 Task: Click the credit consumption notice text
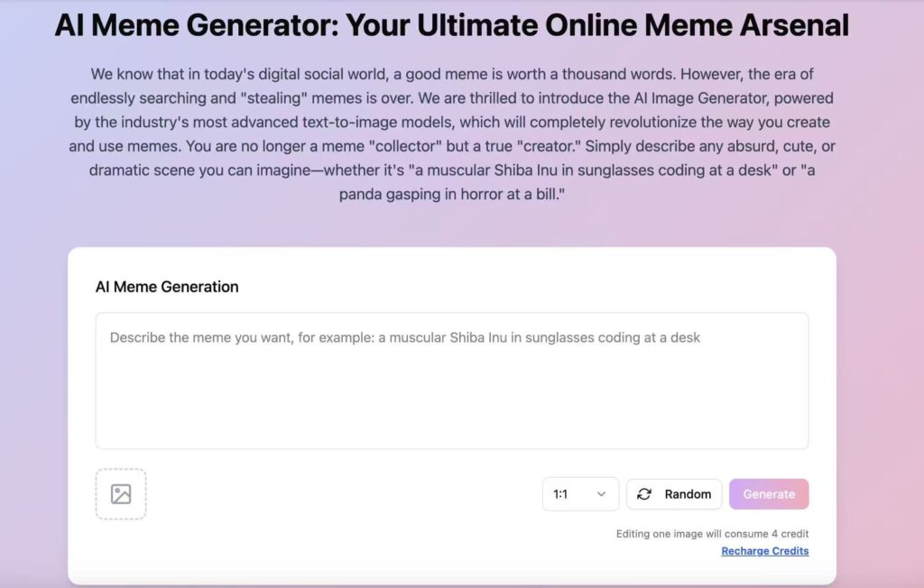pyautogui.click(x=712, y=534)
